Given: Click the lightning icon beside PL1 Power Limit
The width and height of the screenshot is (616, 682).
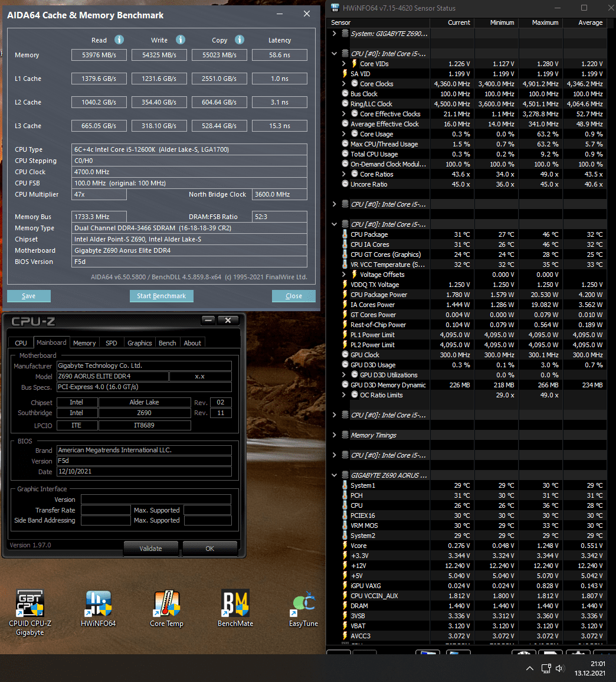Looking at the screenshot, I should (345, 334).
